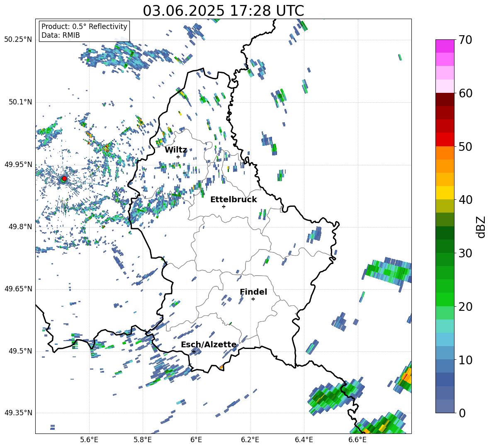Image resolution: width=491 pixels, height=448 pixels.
Task: Click the 50 dBZ colorbar tick label
Action: (465, 147)
